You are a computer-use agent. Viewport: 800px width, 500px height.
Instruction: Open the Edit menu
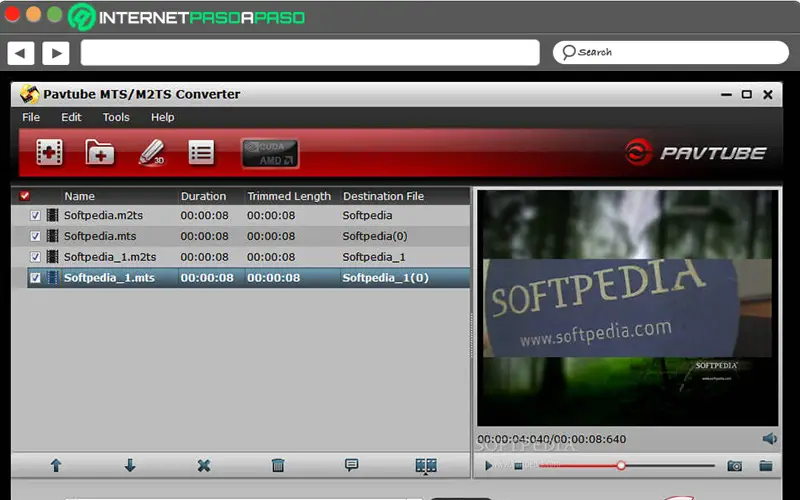pyautogui.click(x=71, y=117)
